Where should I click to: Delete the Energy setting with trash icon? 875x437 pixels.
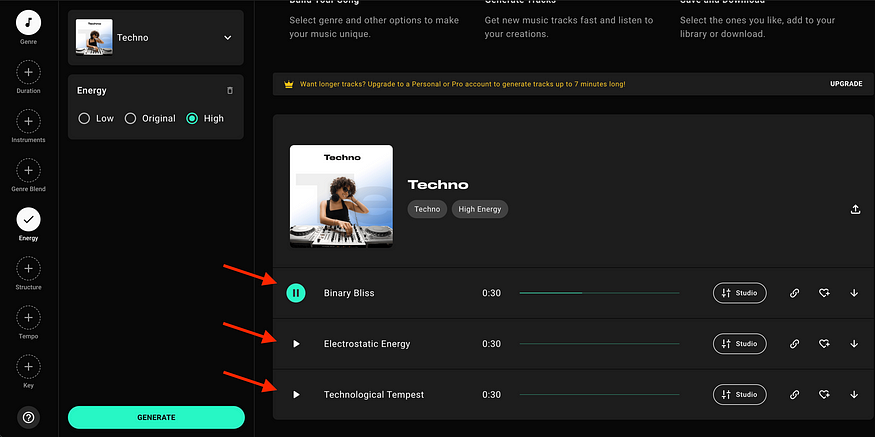point(230,90)
